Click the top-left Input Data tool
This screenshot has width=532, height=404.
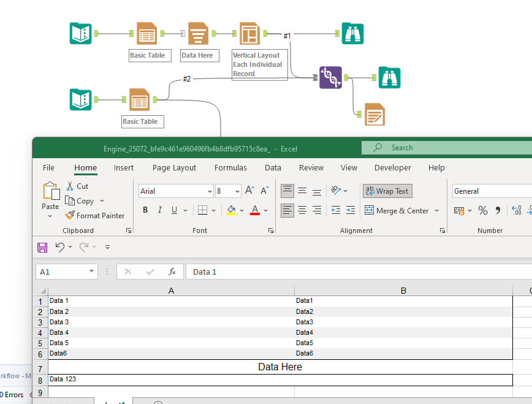point(80,34)
